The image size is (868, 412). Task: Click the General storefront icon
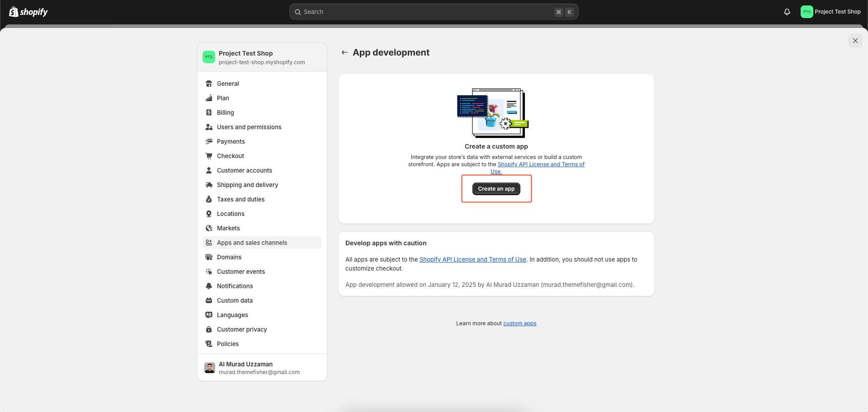209,84
